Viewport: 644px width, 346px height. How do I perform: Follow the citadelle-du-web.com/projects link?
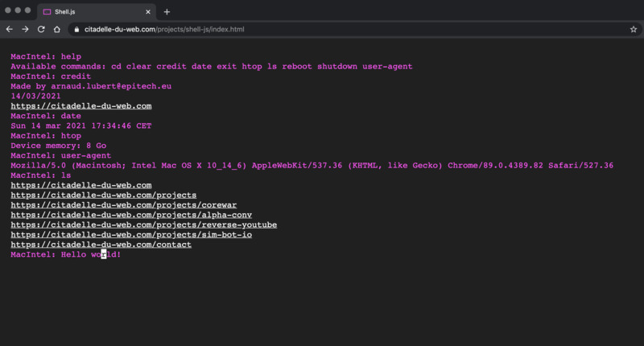click(x=104, y=195)
